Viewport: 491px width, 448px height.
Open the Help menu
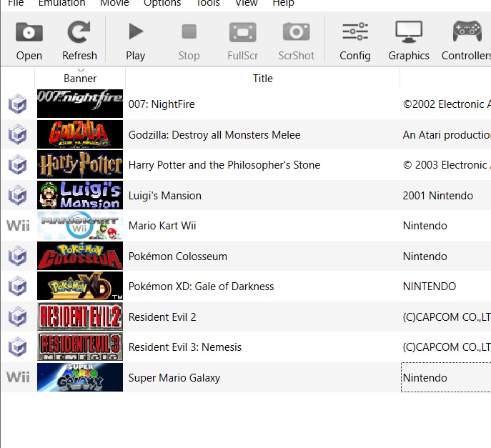(x=283, y=3)
